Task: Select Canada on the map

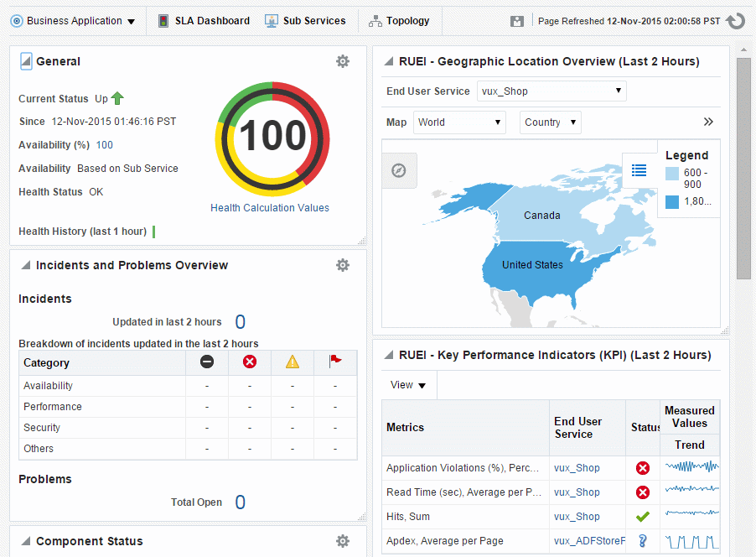Action: coord(542,216)
